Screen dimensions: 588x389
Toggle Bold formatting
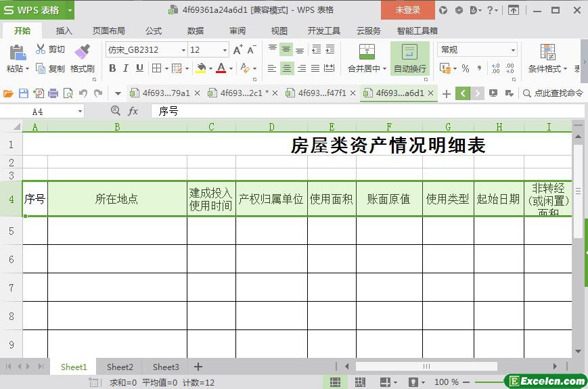pos(112,68)
